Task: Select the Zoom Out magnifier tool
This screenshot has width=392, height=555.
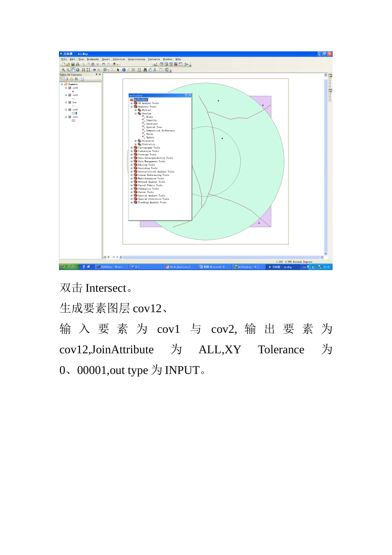Action: click(68, 70)
